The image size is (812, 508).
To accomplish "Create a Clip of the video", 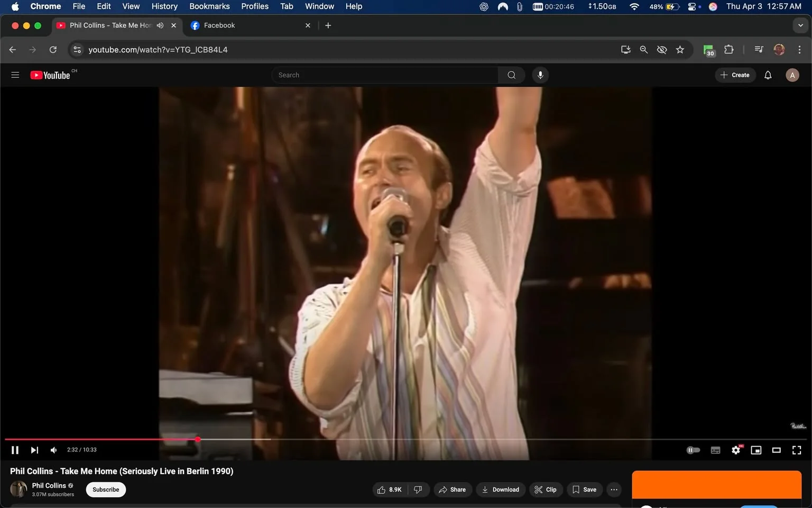I will 546,489.
